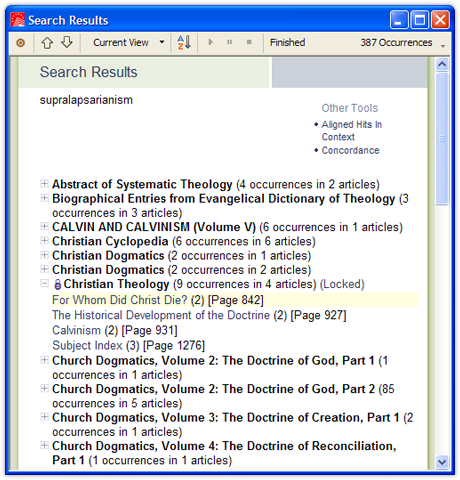The width and height of the screenshot is (460, 480).
Task: Expand Abstract of Systematic Theology
Action: pyautogui.click(x=44, y=183)
